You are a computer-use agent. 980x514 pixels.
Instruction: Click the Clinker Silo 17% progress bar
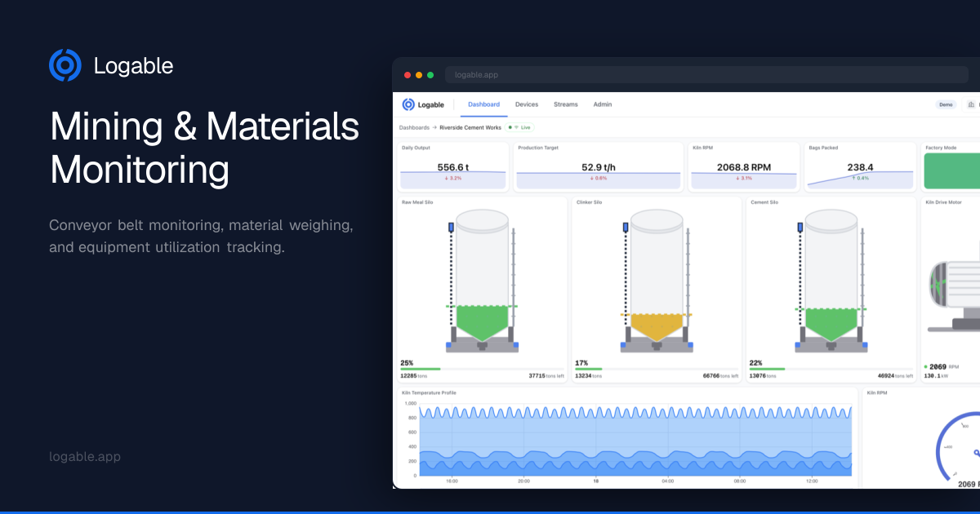coord(657,369)
